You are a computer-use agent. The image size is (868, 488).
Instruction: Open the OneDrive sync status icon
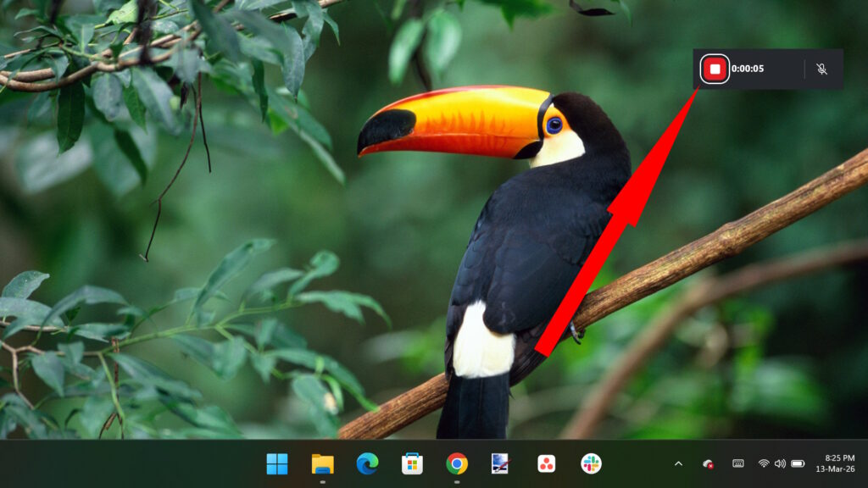(x=708, y=464)
